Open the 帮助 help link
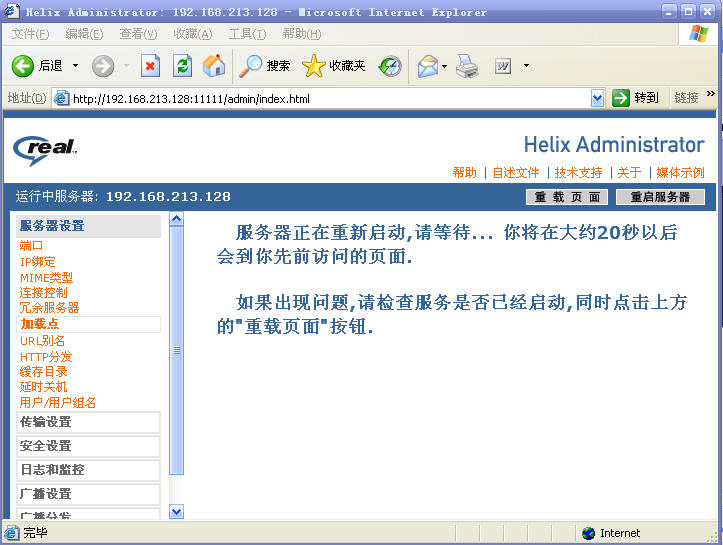 click(x=464, y=172)
